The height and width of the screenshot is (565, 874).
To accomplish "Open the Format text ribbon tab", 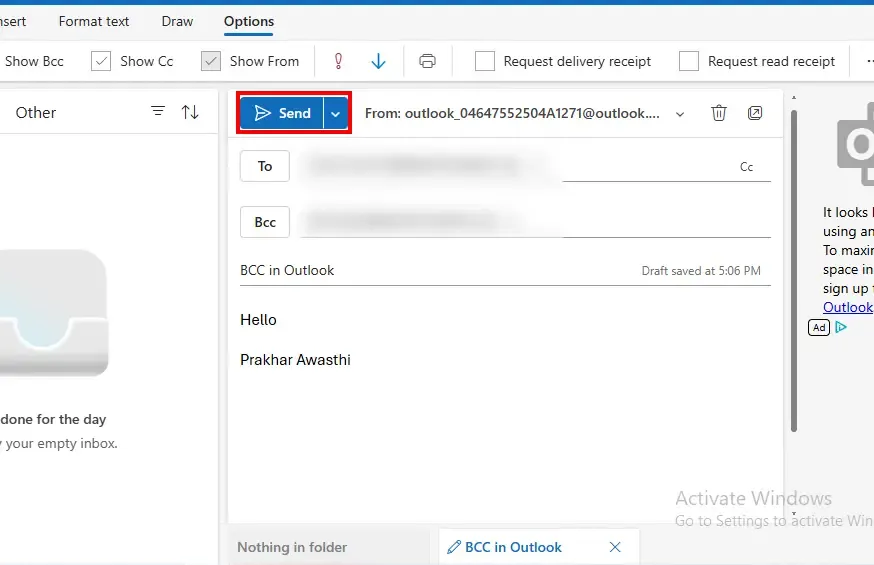I will 94,21.
